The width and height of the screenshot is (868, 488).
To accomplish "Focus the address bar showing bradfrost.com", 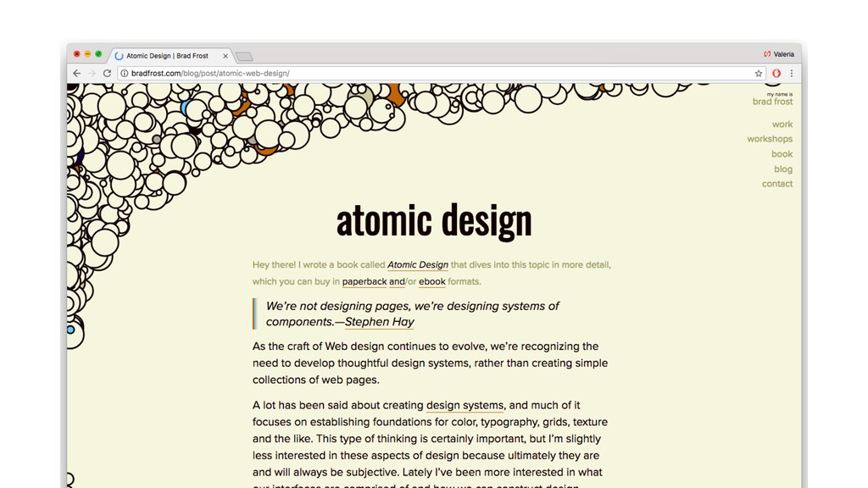I will tap(440, 73).
